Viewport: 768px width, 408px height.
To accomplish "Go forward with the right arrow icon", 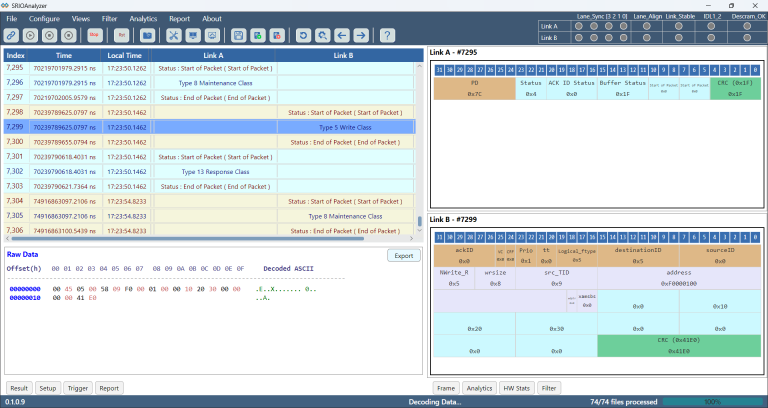I will point(361,35).
